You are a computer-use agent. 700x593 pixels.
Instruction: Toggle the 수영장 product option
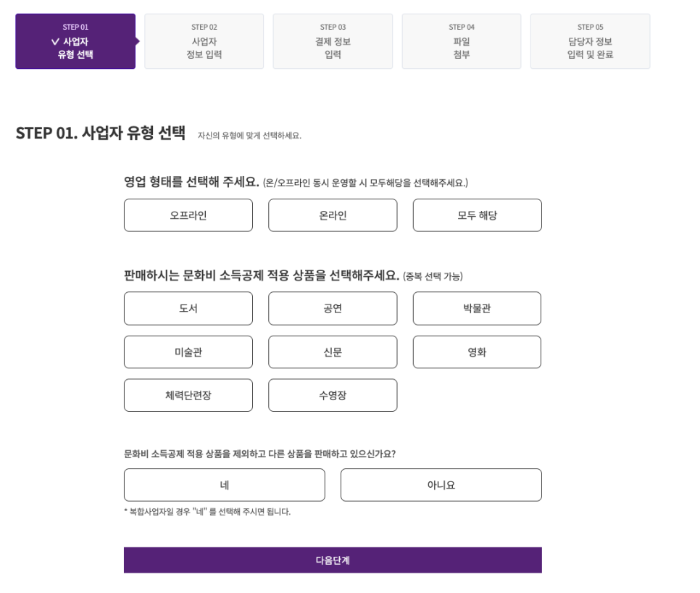click(x=333, y=395)
